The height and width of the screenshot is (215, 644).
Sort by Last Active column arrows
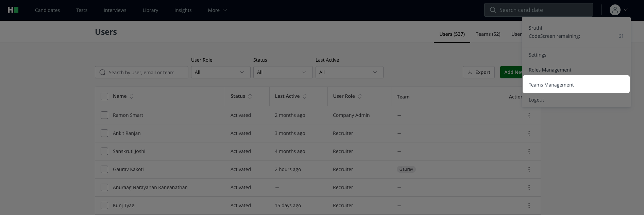pyautogui.click(x=305, y=96)
